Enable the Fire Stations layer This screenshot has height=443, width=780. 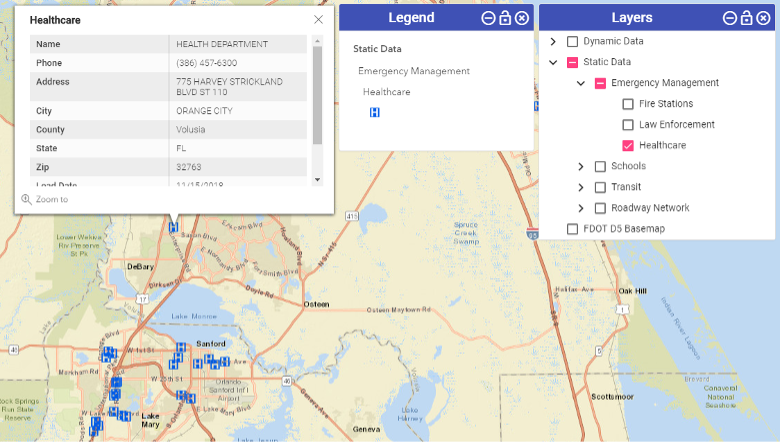tap(628, 104)
